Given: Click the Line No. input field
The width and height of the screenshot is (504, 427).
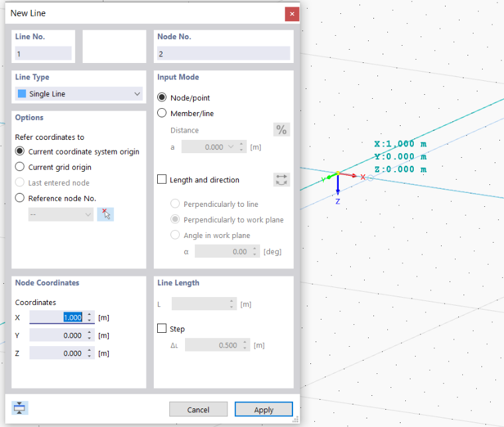Looking at the screenshot, I should (43, 53).
